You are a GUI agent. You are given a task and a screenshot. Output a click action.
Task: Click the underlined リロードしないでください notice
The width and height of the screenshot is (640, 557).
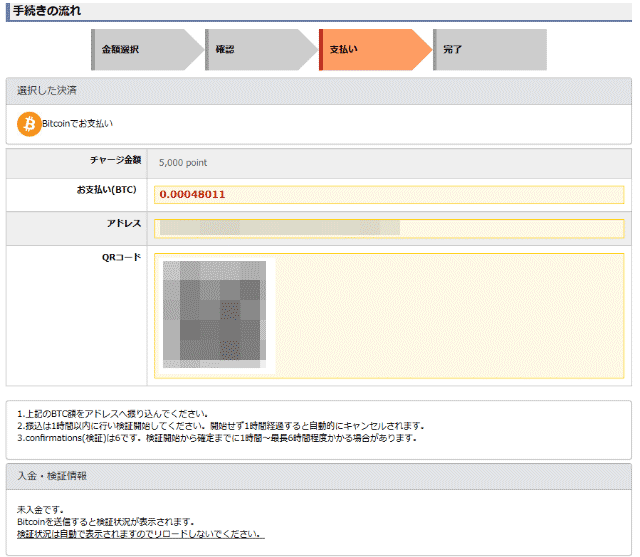tap(141, 534)
